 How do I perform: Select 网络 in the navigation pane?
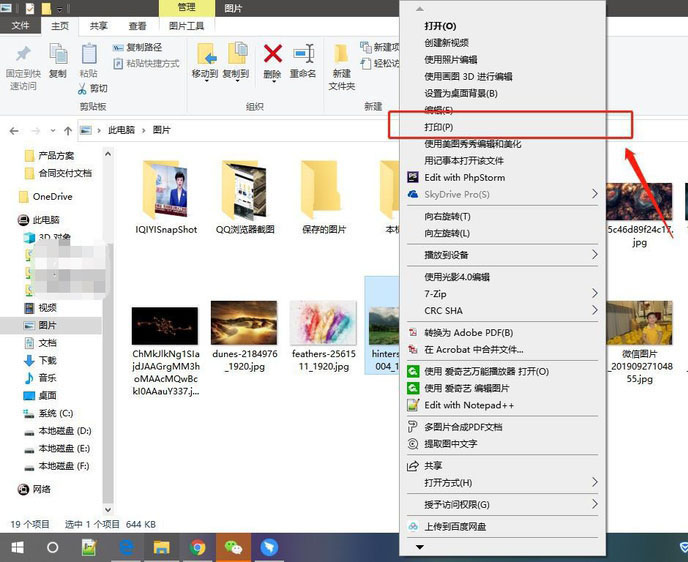34,489
